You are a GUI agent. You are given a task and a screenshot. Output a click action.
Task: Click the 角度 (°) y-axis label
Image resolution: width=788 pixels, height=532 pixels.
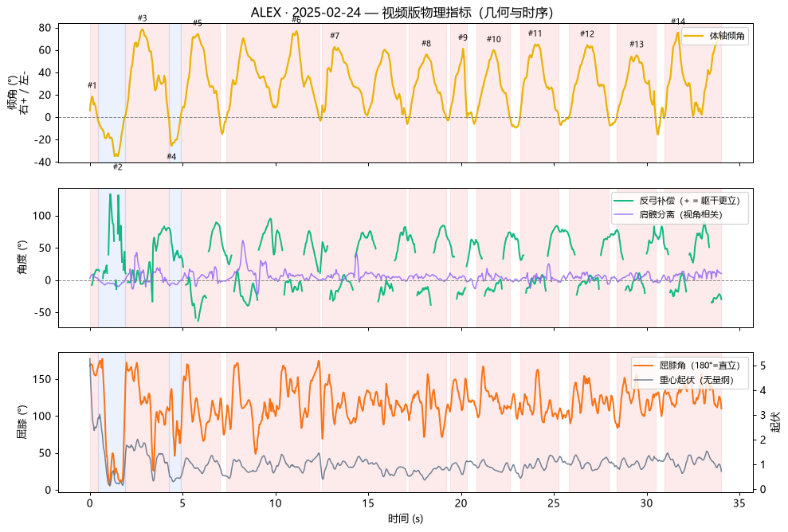pyautogui.click(x=22, y=258)
